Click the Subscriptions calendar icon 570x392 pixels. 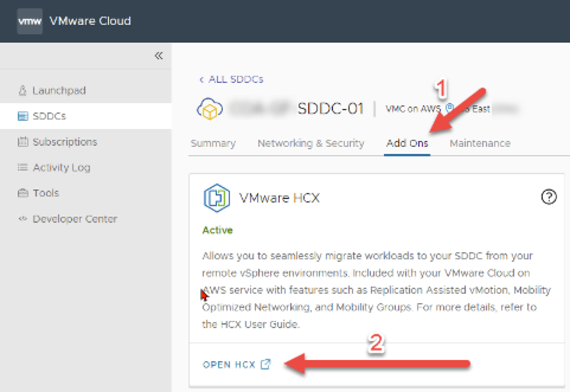click(23, 142)
